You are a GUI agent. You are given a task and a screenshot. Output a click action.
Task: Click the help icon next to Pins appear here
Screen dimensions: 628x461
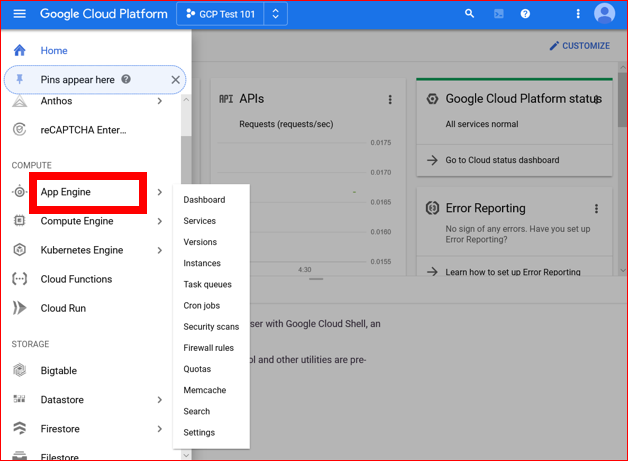[126, 79]
